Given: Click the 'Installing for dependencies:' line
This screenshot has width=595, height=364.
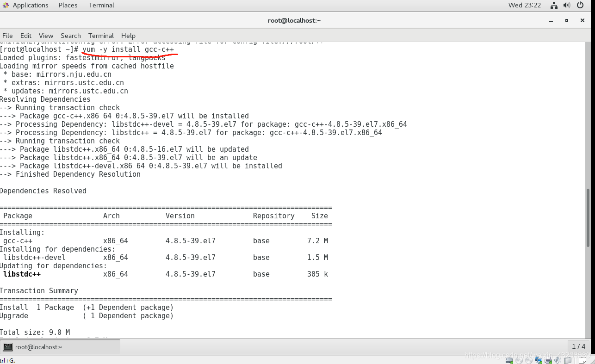Looking at the screenshot, I should point(57,249).
